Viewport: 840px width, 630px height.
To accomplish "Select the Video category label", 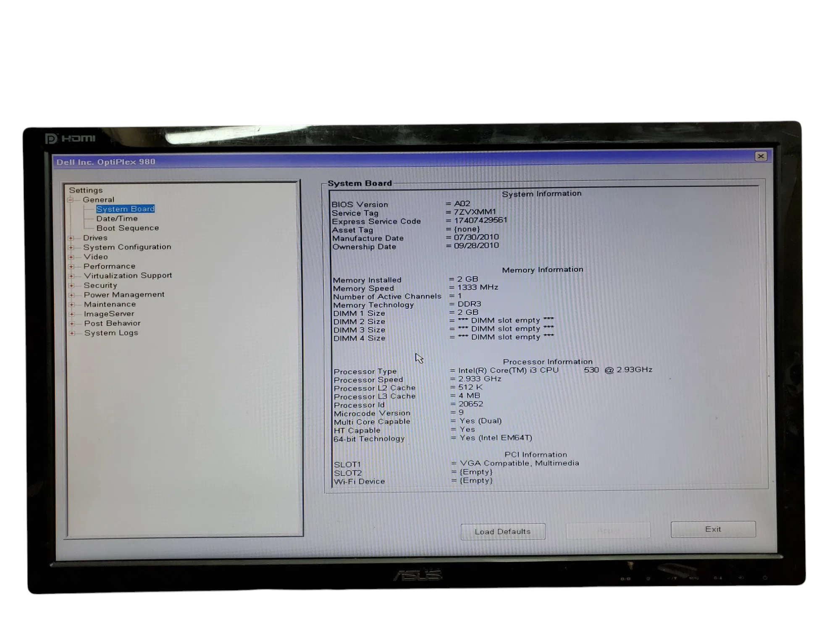I will pyautogui.click(x=96, y=257).
